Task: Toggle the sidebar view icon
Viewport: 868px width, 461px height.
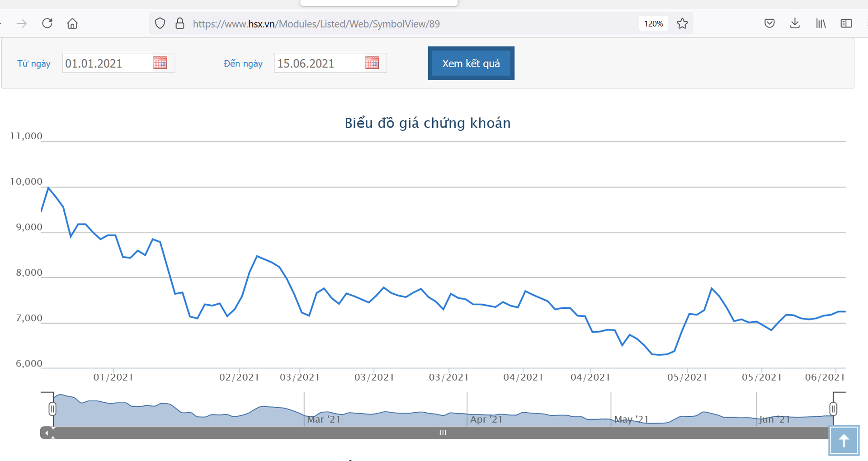Action: pyautogui.click(x=846, y=24)
